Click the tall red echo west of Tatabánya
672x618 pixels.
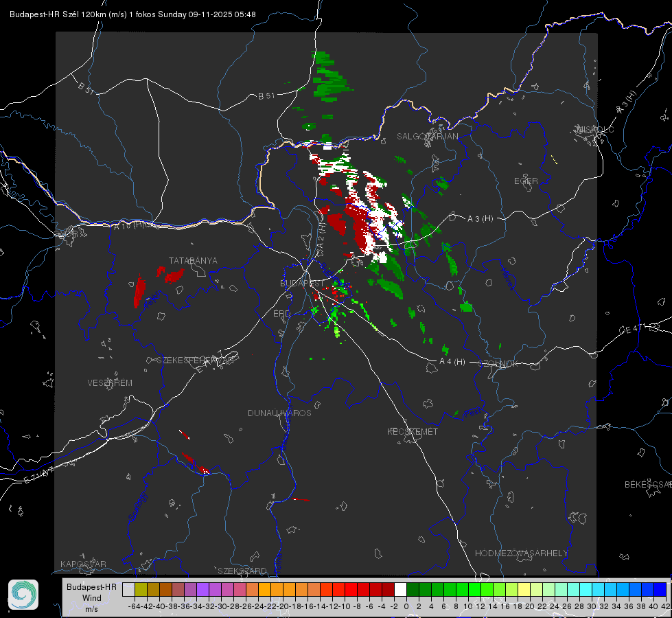click(139, 292)
